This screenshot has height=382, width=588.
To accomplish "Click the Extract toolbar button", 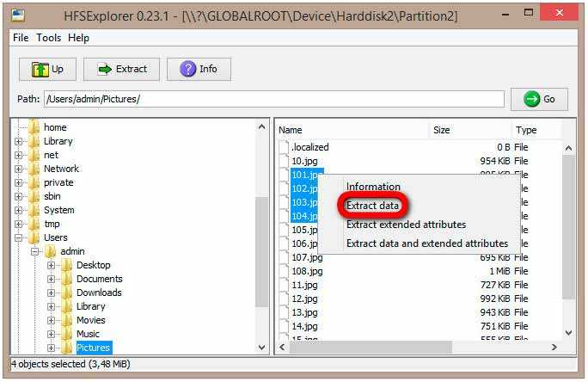I will click(x=121, y=69).
